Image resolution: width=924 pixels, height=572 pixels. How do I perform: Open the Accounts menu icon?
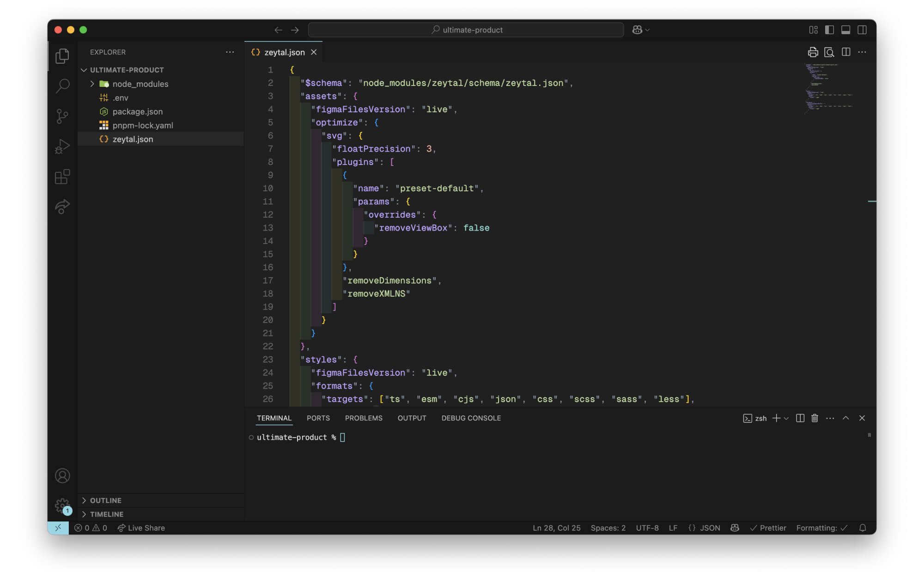coord(62,475)
